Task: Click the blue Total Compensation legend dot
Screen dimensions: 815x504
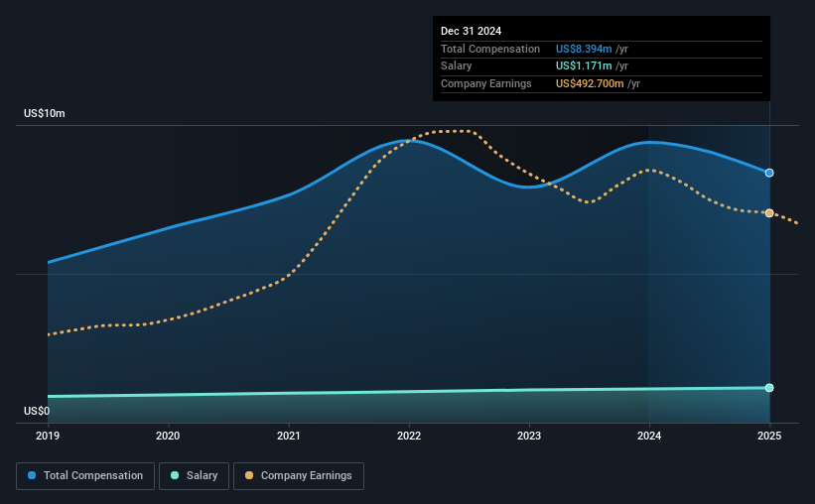Action: coord(32,475)
